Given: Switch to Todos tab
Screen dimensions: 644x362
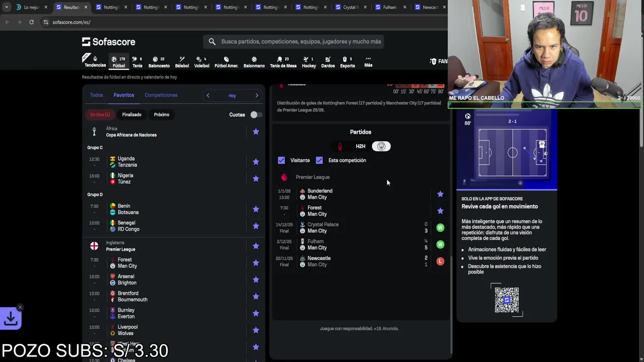Looking at the screenshot, I should tap(96, 95).
